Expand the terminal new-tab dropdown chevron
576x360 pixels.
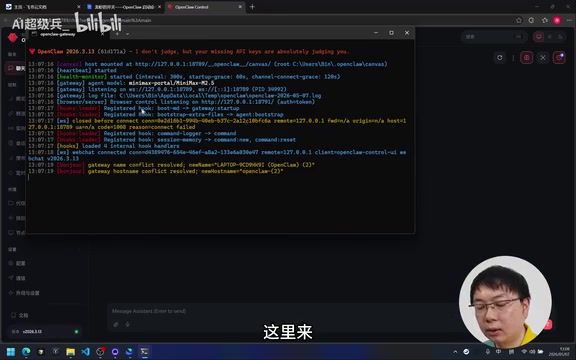(127, 34)
